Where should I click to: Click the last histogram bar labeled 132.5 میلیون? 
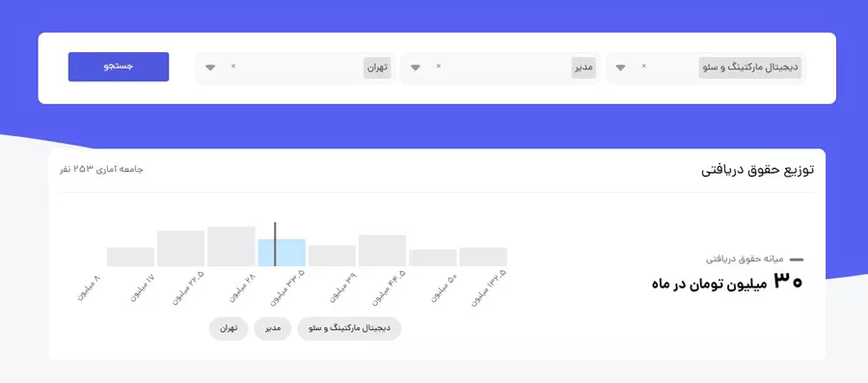click(x=483, y=257)
